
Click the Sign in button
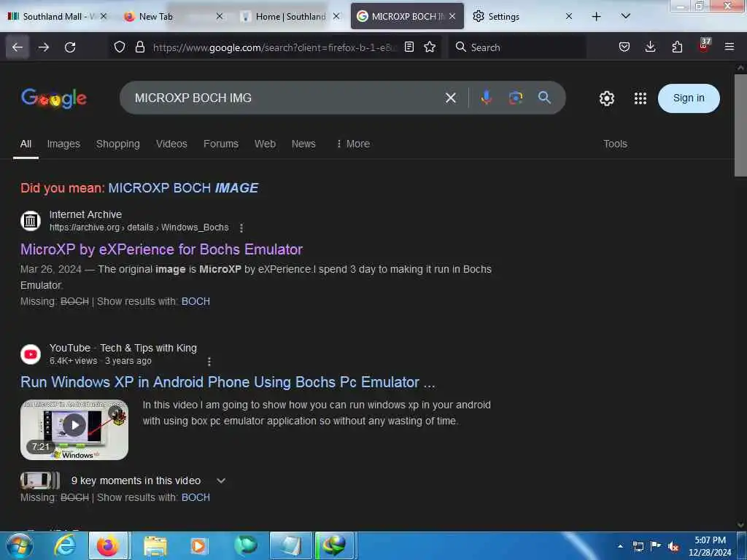pos(689,98)
